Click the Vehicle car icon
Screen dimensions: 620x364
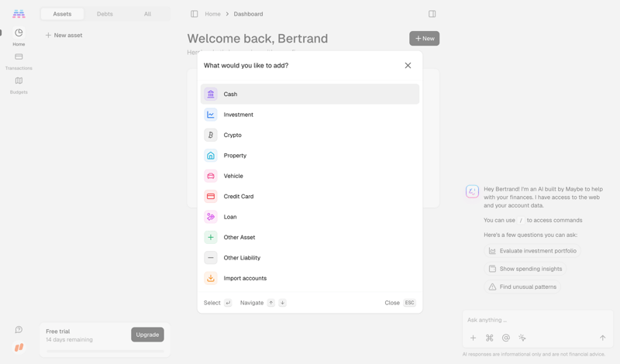pos(210,176)
